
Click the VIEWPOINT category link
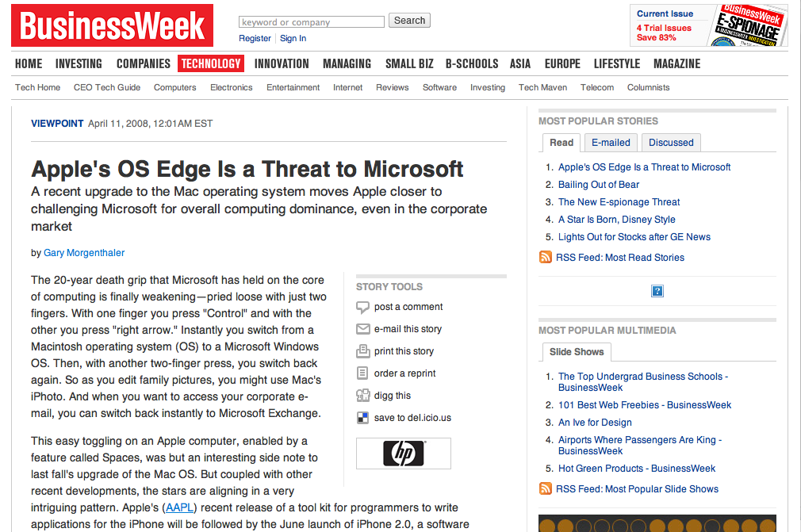[57, 124]
